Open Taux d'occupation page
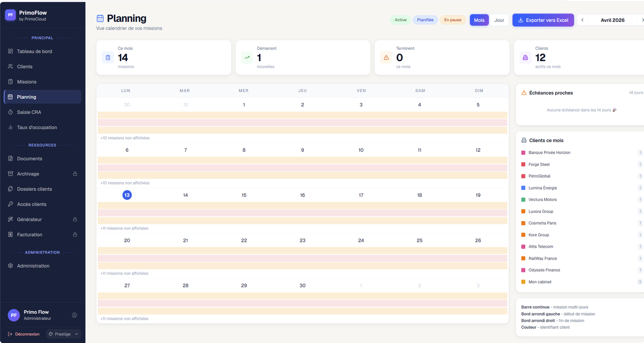 pos(42,127)
